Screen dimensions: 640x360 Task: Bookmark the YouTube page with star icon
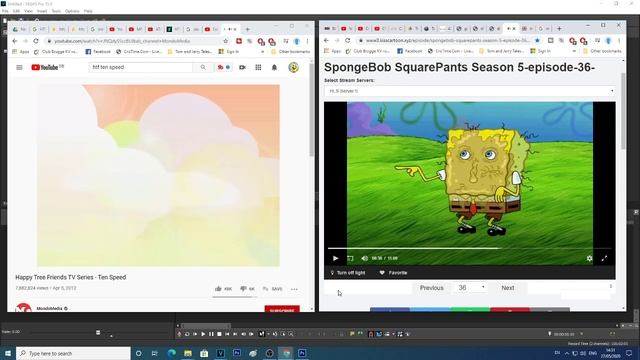(x=225, y=41)
